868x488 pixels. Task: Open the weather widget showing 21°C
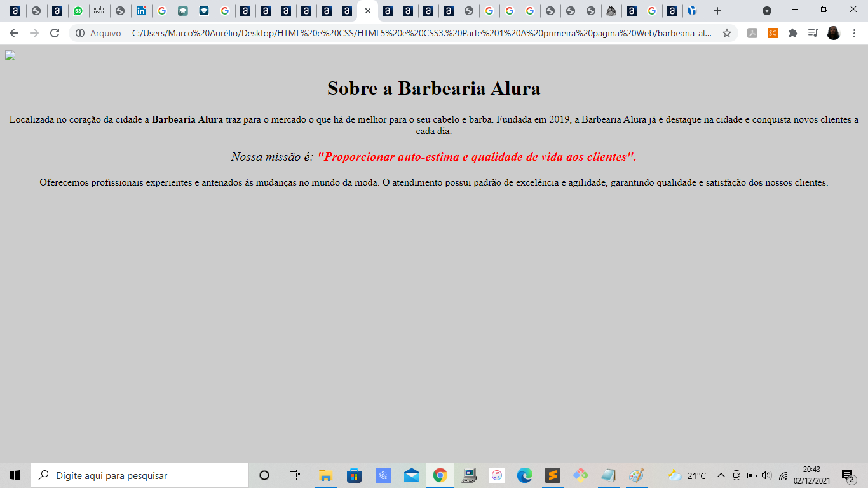point(687,475)
